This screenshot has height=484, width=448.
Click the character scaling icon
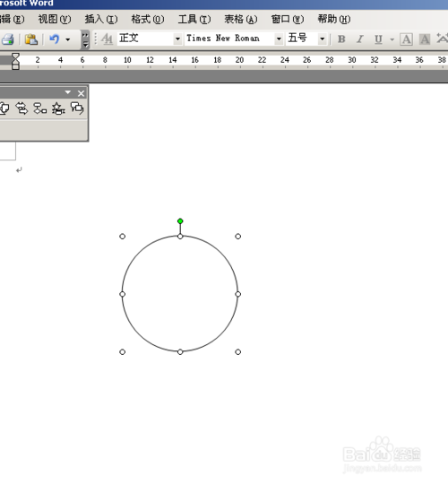click(x=443, y=39)
